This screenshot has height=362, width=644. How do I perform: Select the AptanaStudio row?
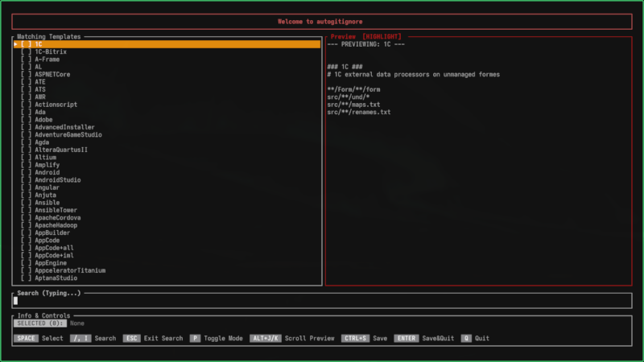(167, 278)
